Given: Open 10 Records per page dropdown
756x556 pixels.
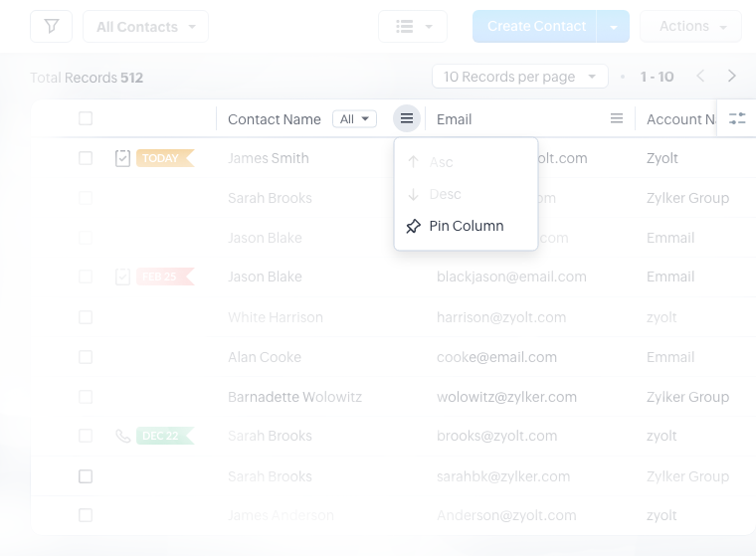Looking at the screenshot, I should pos(519,77).
